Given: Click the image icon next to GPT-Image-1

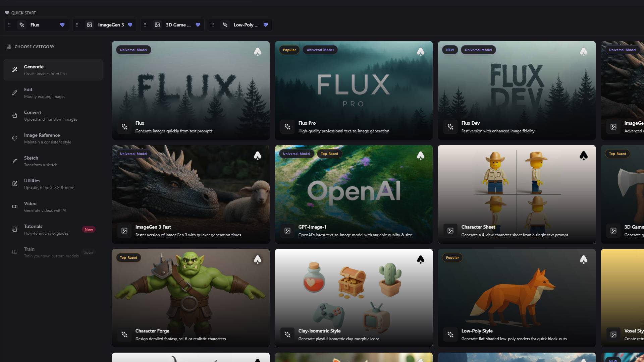Looking at the screenshot, I should 287,231.
